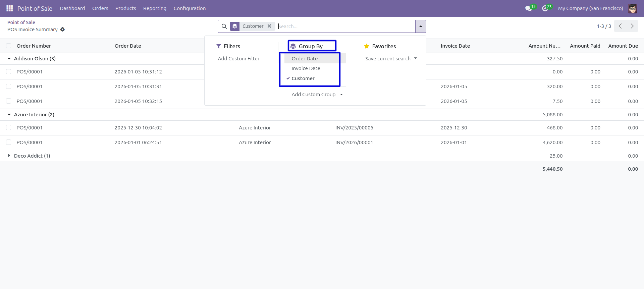Open the Reporting menu
Screen dimensions: 644x289
(x=155, y=8)
